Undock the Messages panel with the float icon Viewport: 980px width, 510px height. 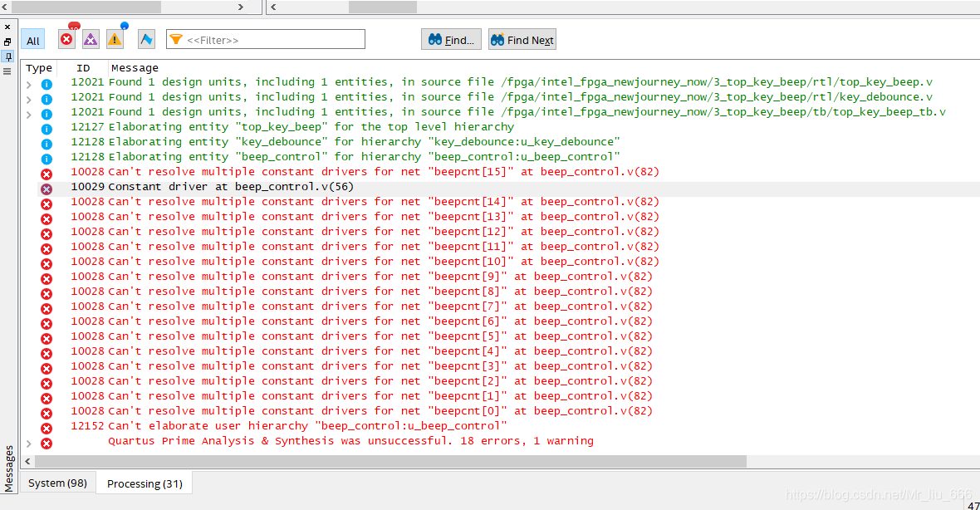coord(8,42)
